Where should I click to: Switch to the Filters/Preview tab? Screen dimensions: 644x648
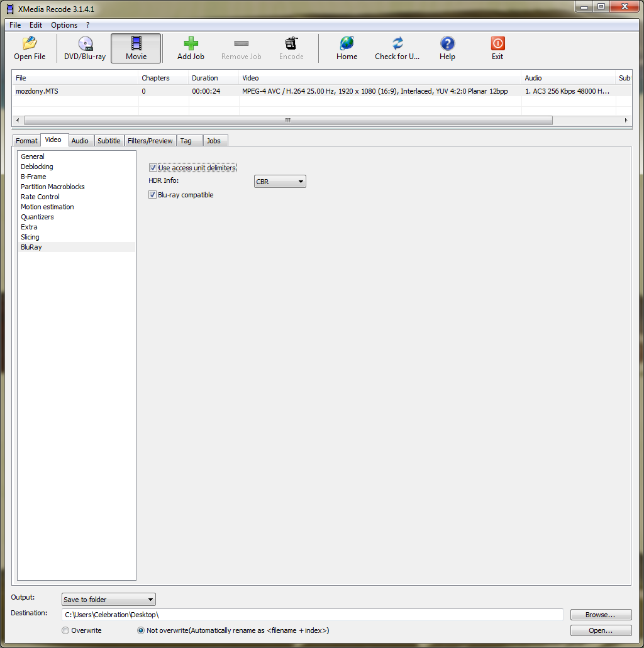(x=150, y=141)
